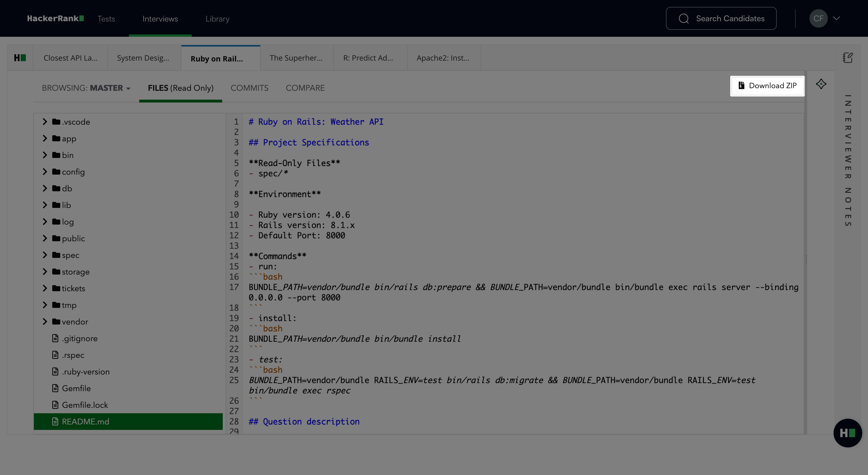Click the HackerRank logo in header
868x475 pixels.
[x=56, y=19]
